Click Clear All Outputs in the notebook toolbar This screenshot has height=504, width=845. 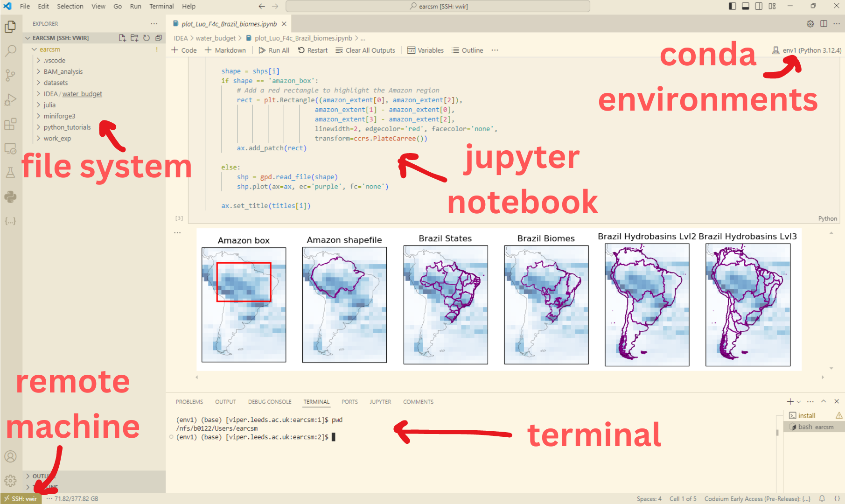pyautogui.click(x=366, y=50)
